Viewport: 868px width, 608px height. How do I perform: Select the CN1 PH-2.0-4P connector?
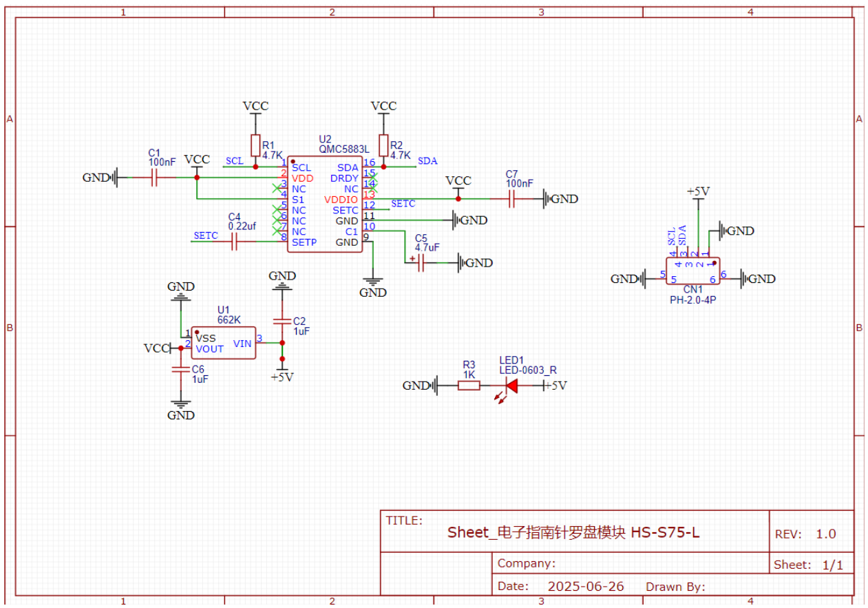tap(692, 271)
